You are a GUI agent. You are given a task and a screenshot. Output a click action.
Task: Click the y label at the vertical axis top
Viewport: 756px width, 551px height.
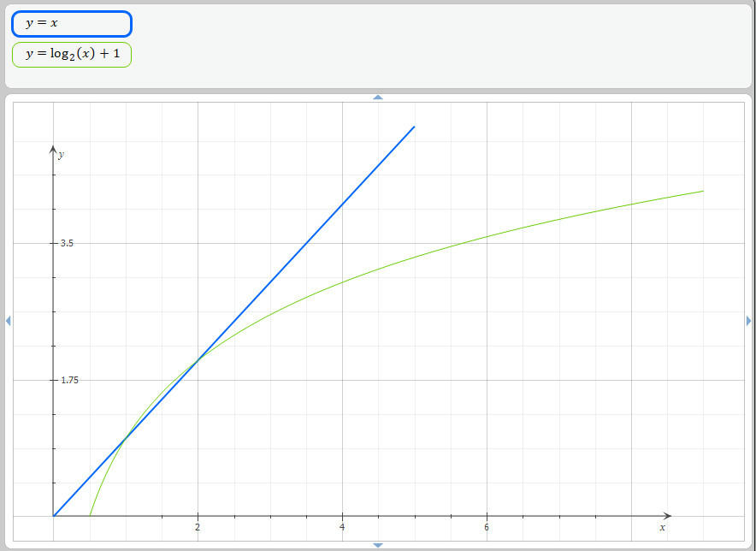pyautogui.click(x=61, y=155)
